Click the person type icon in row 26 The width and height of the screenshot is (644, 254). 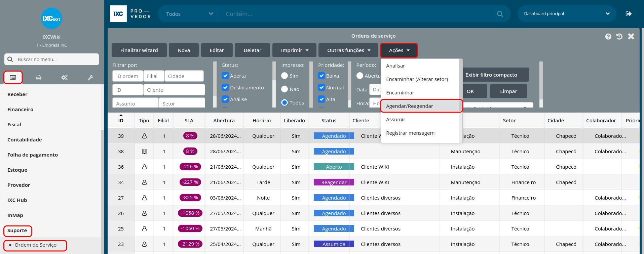point(144,213)
